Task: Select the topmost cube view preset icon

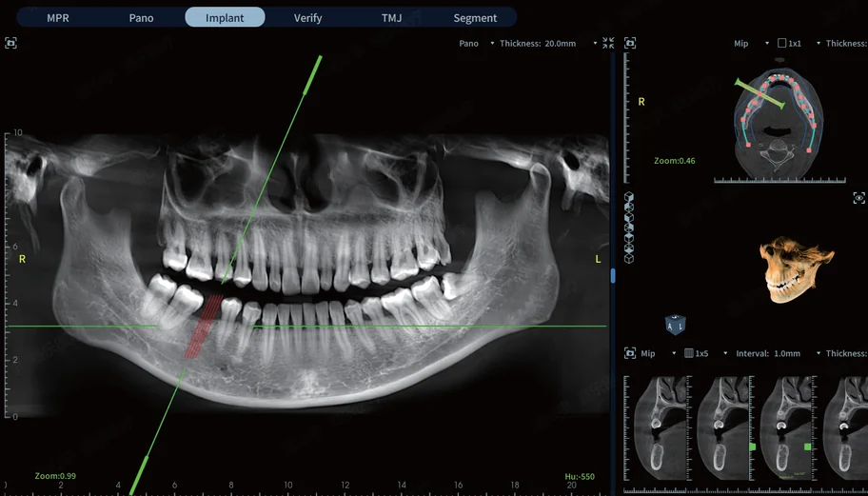Action: (x=629, y=196)
